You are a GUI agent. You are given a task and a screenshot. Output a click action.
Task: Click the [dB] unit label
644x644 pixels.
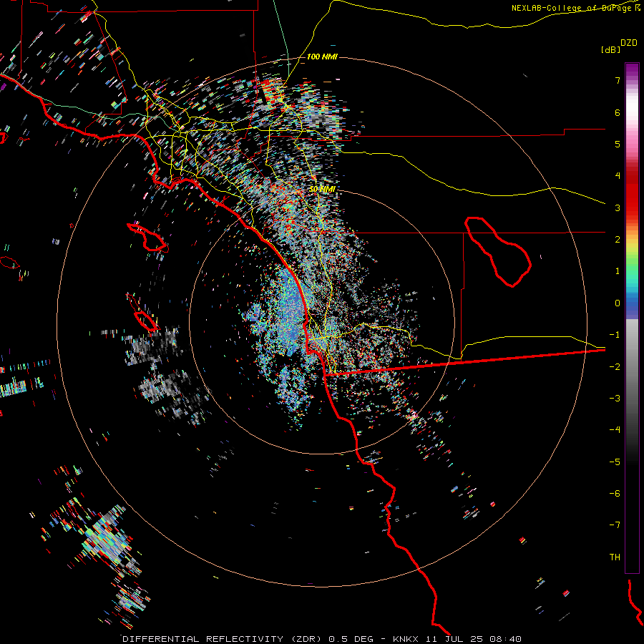click(x=610, y=49)
